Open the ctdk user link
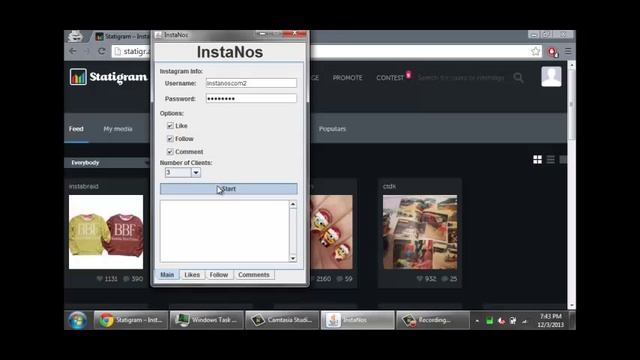Screen dimensions: 640x360 389,186
